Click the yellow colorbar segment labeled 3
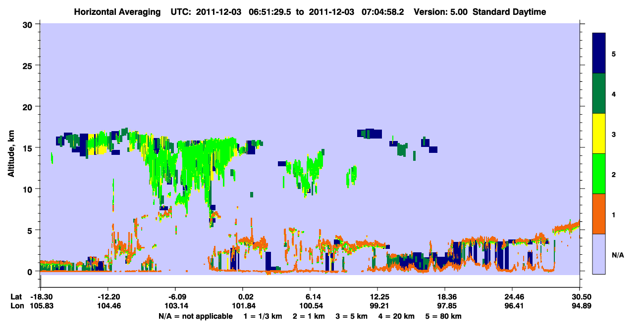This screenshot has height=330, width=644. tap(599, 133)
